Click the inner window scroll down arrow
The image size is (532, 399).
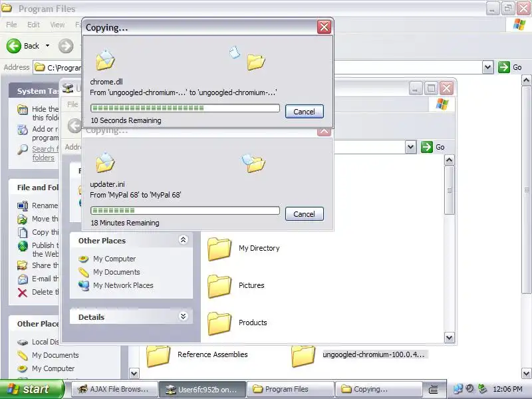point(450,337)
